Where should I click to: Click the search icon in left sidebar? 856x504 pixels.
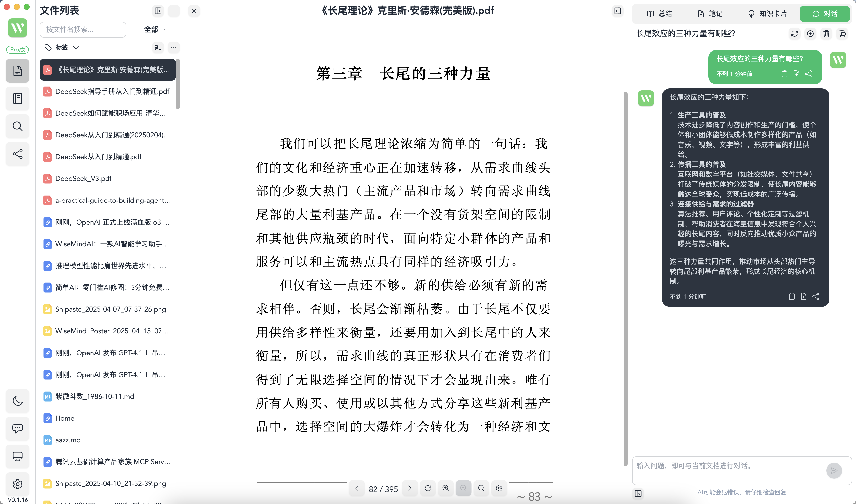[x=17, y=126]
